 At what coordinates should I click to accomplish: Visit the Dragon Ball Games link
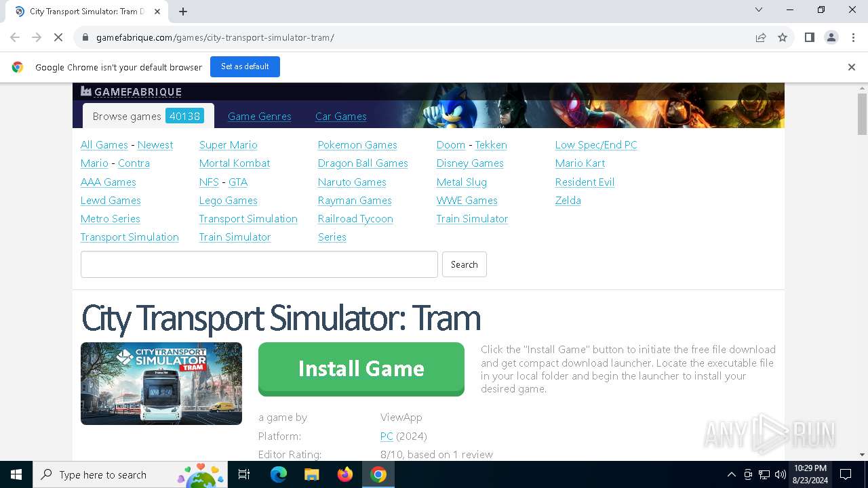363,163
